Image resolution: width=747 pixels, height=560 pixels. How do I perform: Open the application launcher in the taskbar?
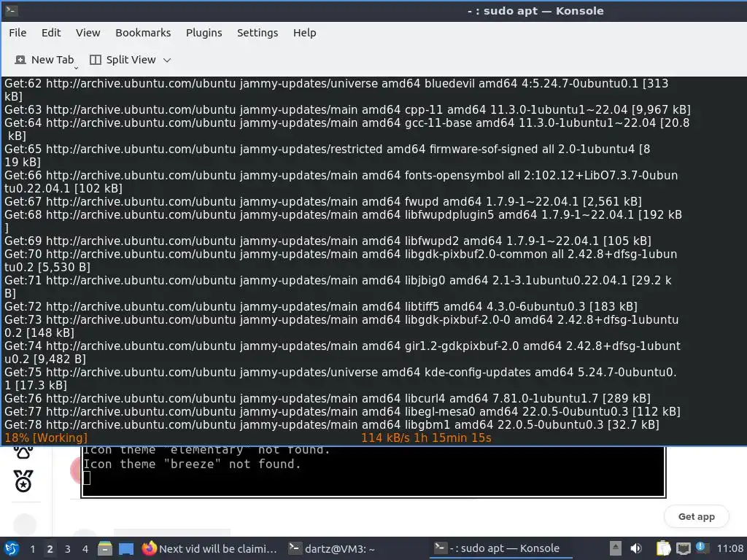(12, 548)
